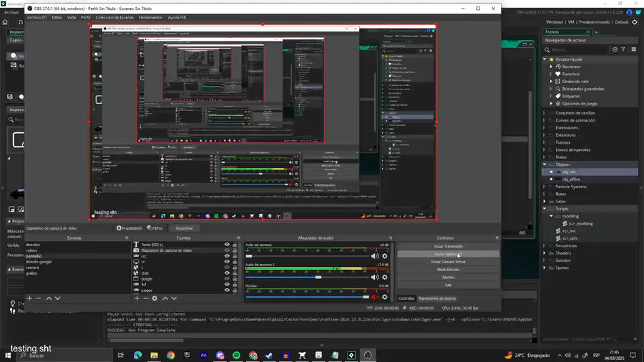Select the Activos tab in GameMaker

[565, 31]
